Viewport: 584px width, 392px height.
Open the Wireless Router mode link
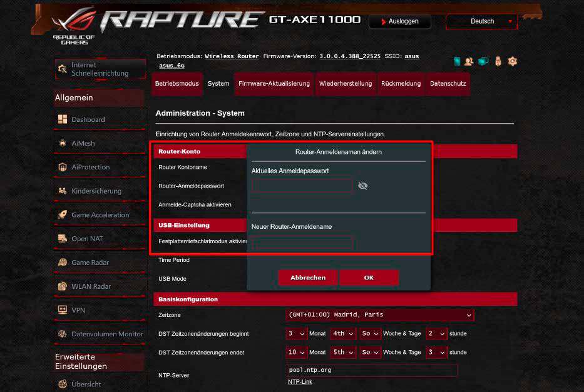(x=232, y=56)
